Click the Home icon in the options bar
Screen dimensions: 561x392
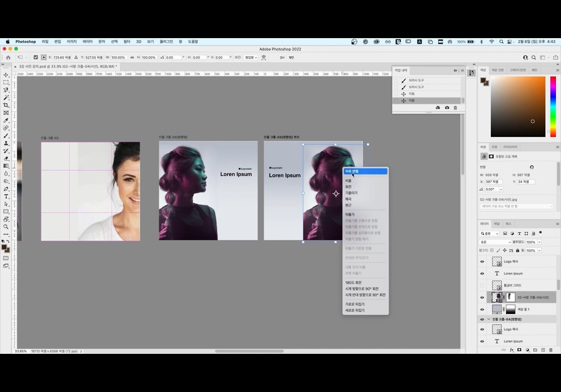[x=8, y=57]
